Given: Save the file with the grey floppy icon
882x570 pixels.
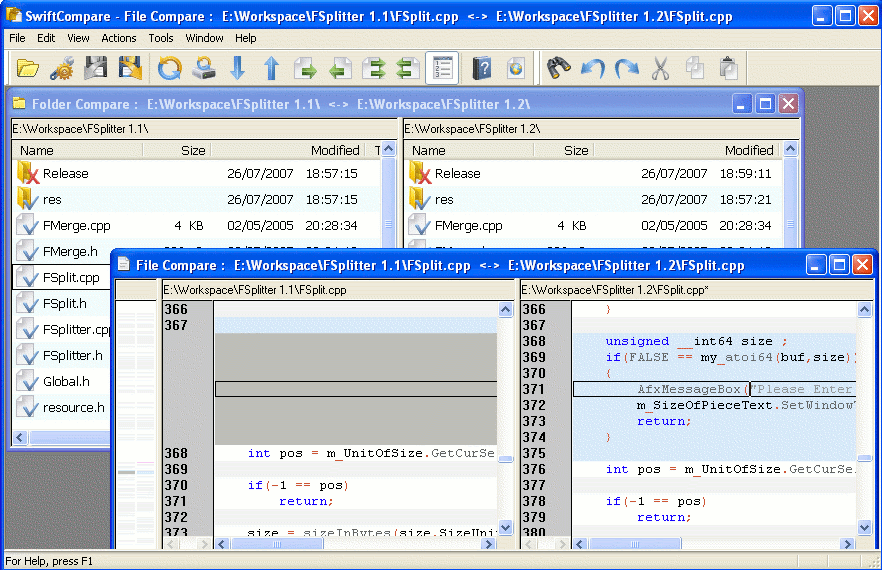Looking at the screenshot, I should pyautogui.click(x=96, y=68).
